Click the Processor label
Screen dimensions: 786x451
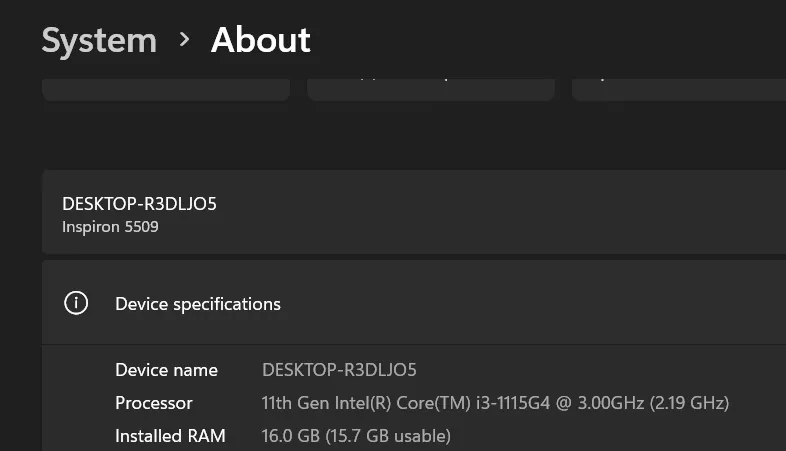pos(154,403)
